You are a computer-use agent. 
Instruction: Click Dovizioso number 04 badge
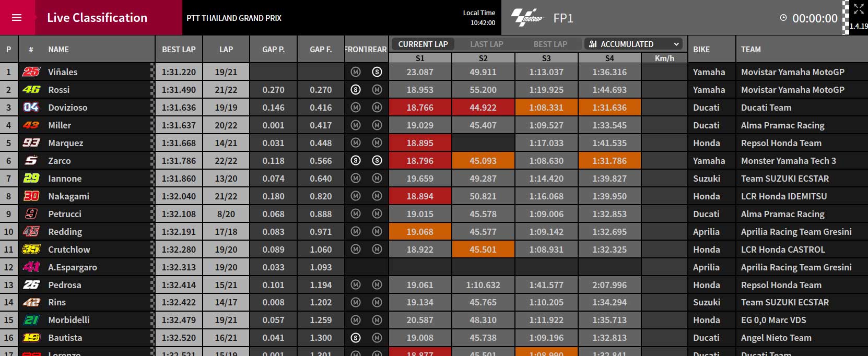point(31,108)
